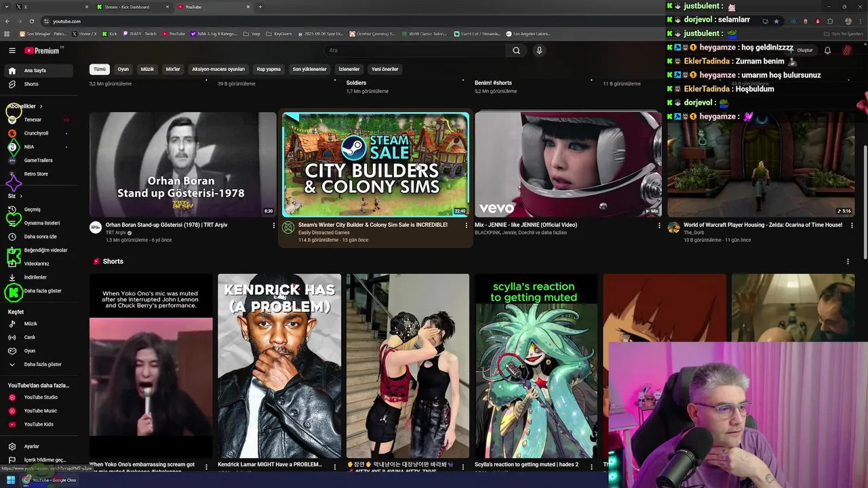Open more options for Steam Sale video

click(x=466, y=225)
